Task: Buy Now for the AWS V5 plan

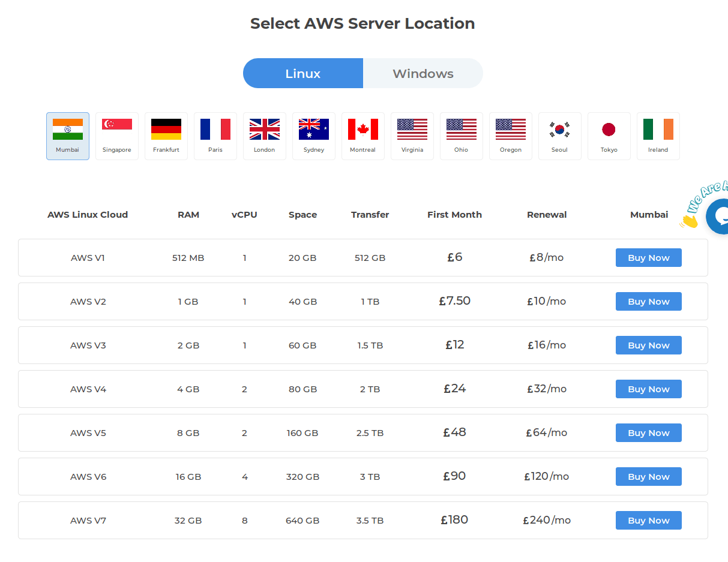Action: [649, 433]
